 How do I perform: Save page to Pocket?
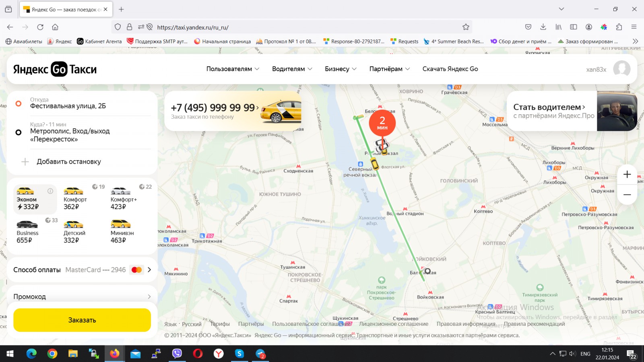pos(528,27)
